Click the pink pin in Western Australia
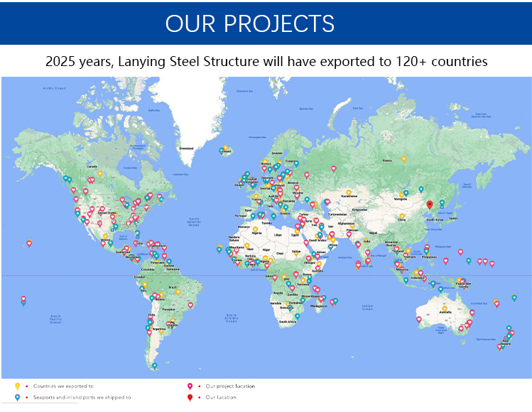Image resolution: width=532 pixels, height=412 pixels. [x=419, y=319]
